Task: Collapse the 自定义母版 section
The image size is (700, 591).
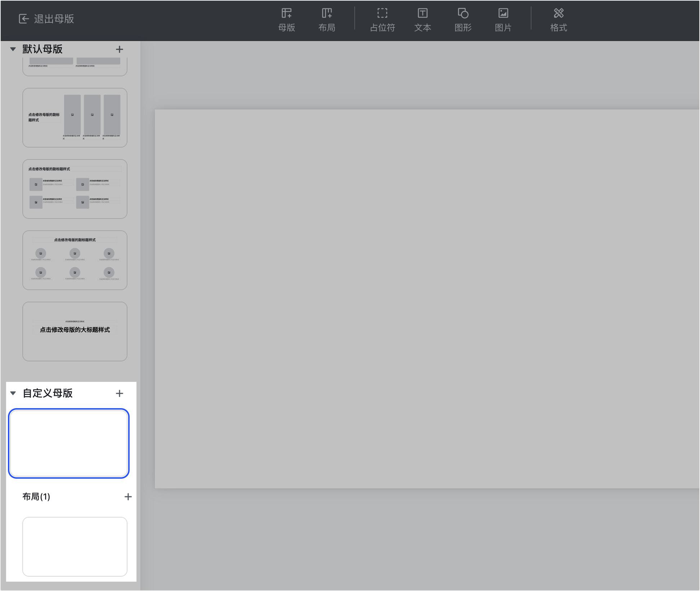Action: point(13,393)
